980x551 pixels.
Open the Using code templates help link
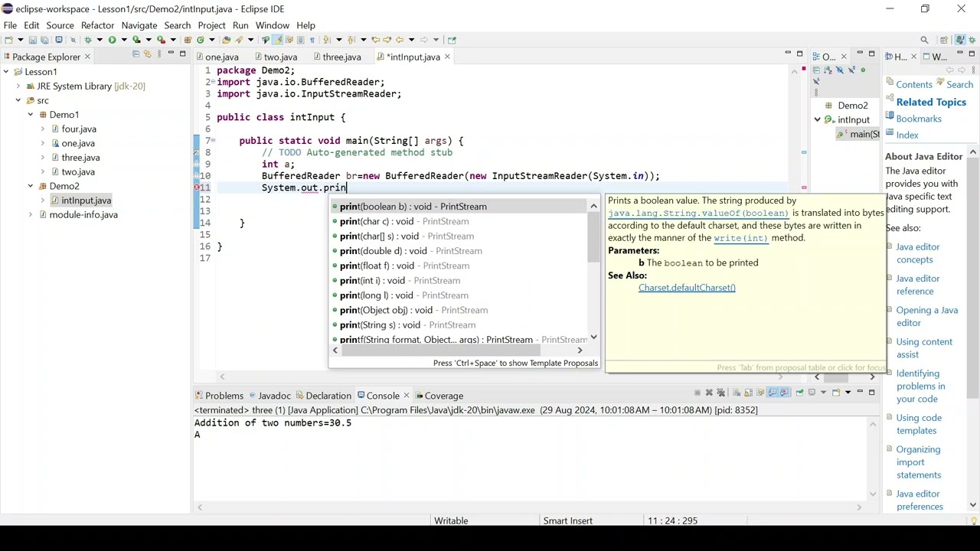coord(919,424)
